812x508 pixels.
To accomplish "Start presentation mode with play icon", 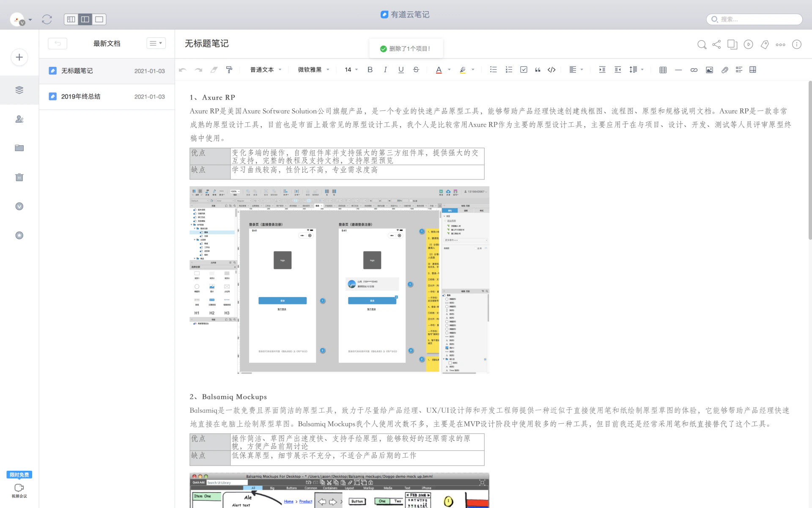I will (749, 44).
